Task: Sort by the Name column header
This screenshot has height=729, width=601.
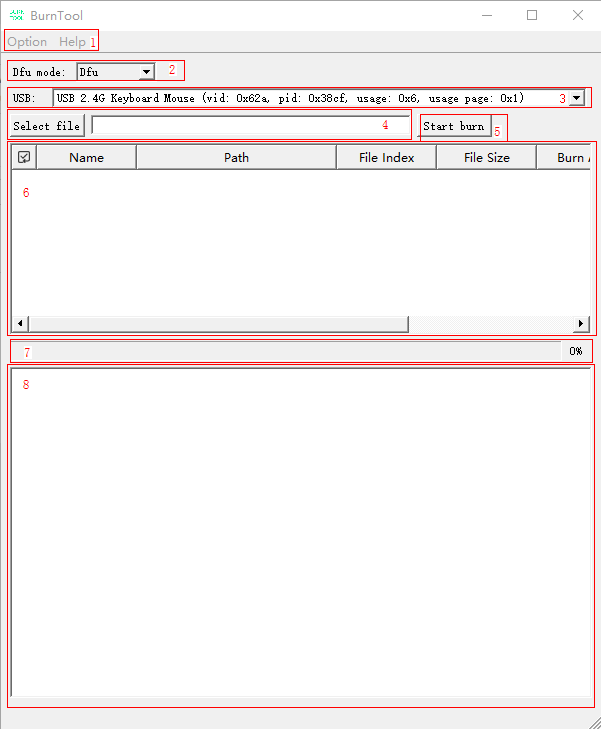Action: click(86, 157)
